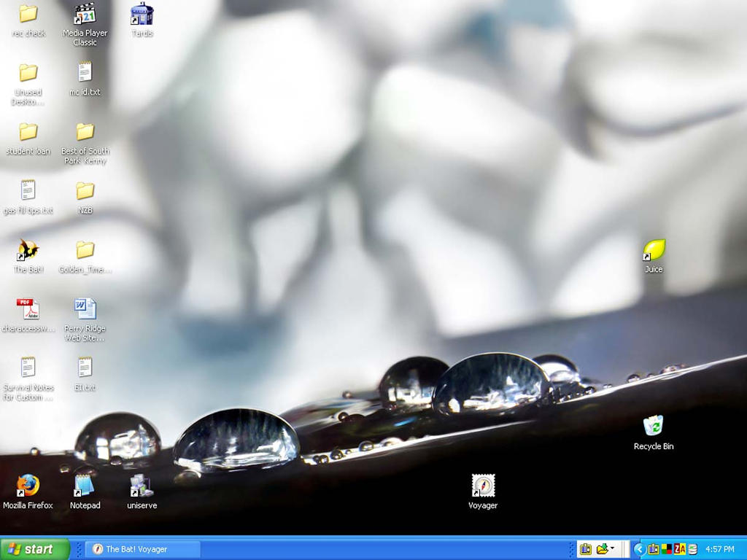The width and height of the screenshot is (747, 560).
Task: Open the NZB folder
Action: 85,198
